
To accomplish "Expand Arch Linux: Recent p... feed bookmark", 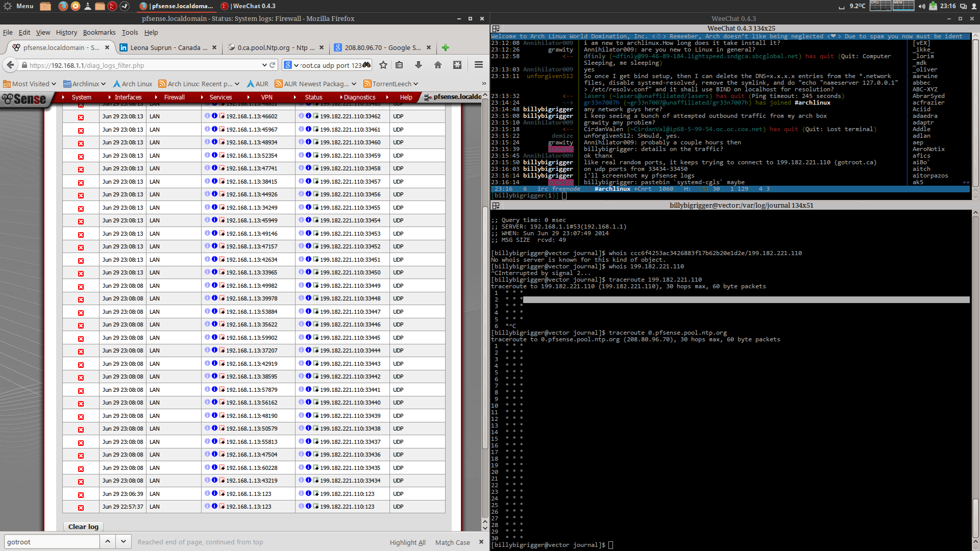I will 199,84.
